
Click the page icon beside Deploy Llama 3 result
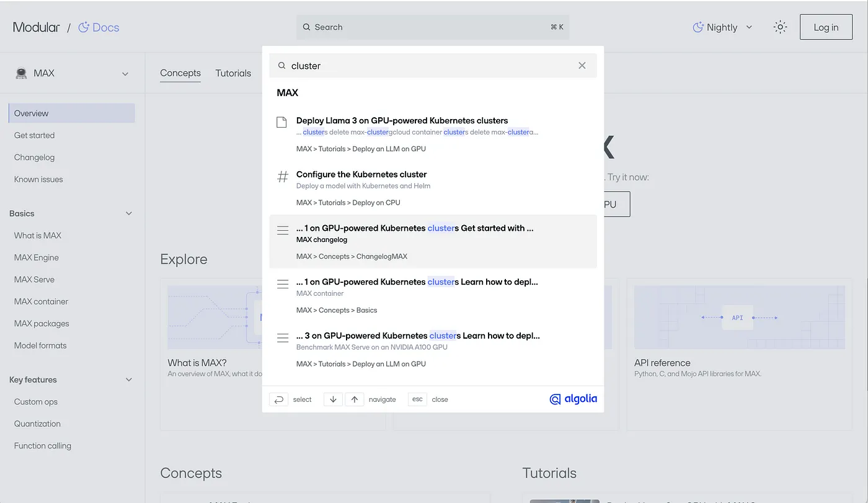(x=281, y=122)
